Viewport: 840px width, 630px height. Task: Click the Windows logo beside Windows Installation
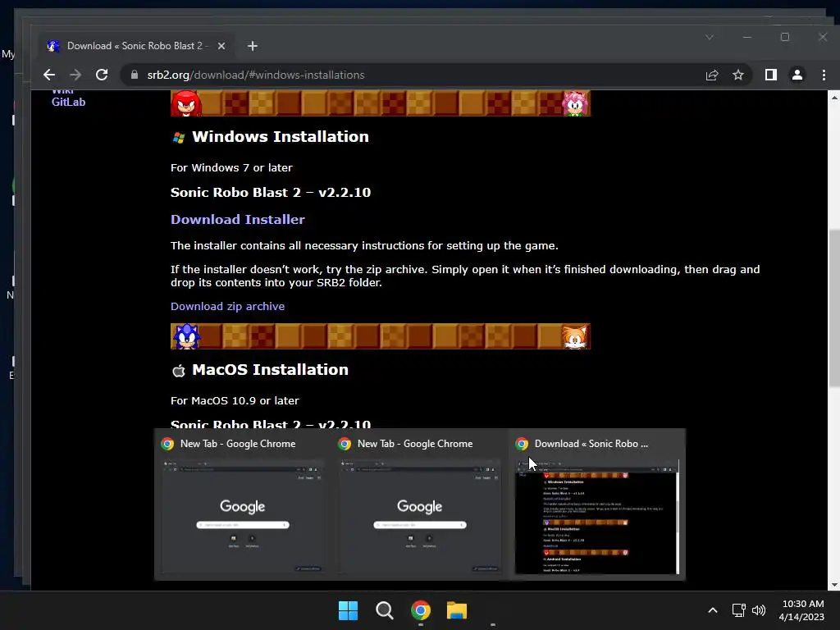(x=179, y=138)
